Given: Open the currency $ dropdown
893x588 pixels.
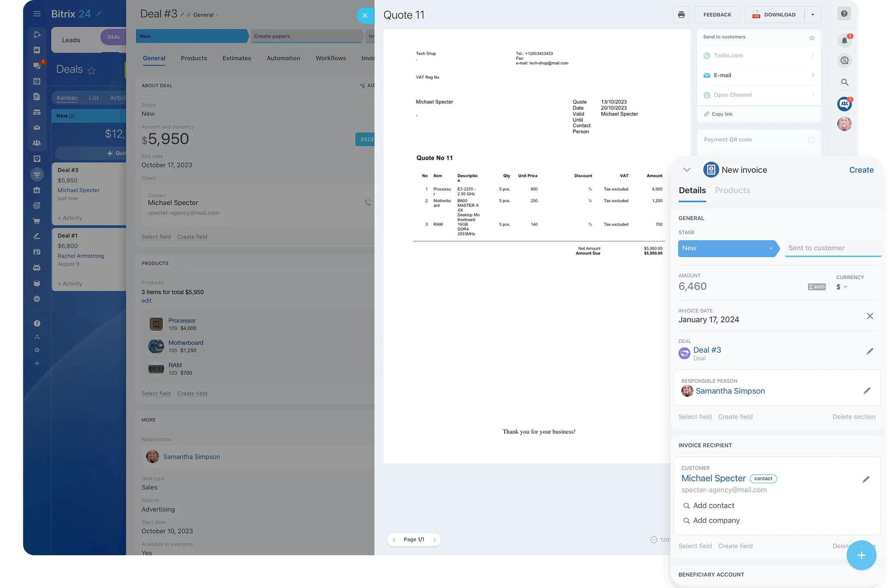Looking at the screenshot, I should point(842,287).
